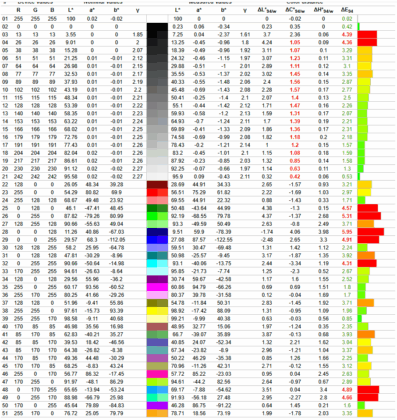Click the cyan swatch in row 32
This screenshot has width=397, height=420.
(157, 263)
